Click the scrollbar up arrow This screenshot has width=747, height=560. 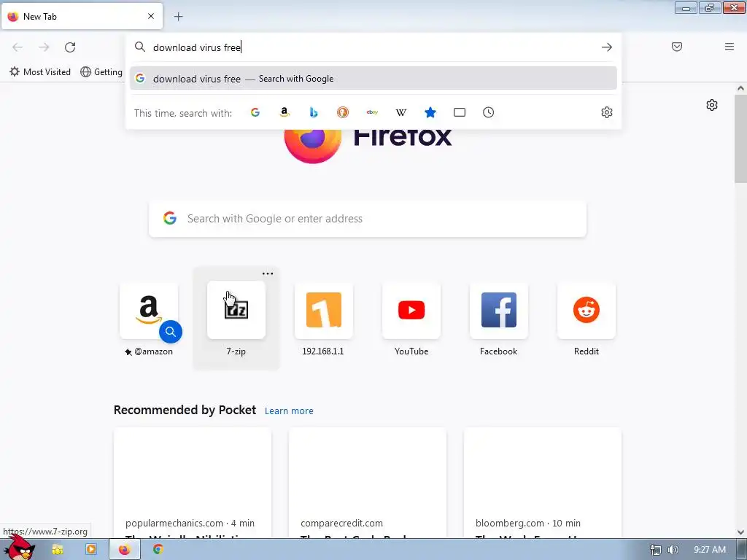click(740, 88)
